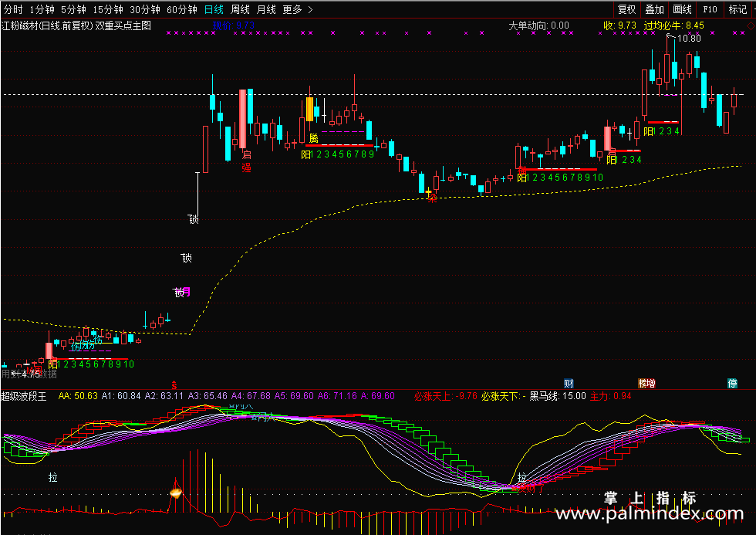The image size is (756, 535).
Task: Click the 财 finance event icon
Action: click(x=569, y=384)
